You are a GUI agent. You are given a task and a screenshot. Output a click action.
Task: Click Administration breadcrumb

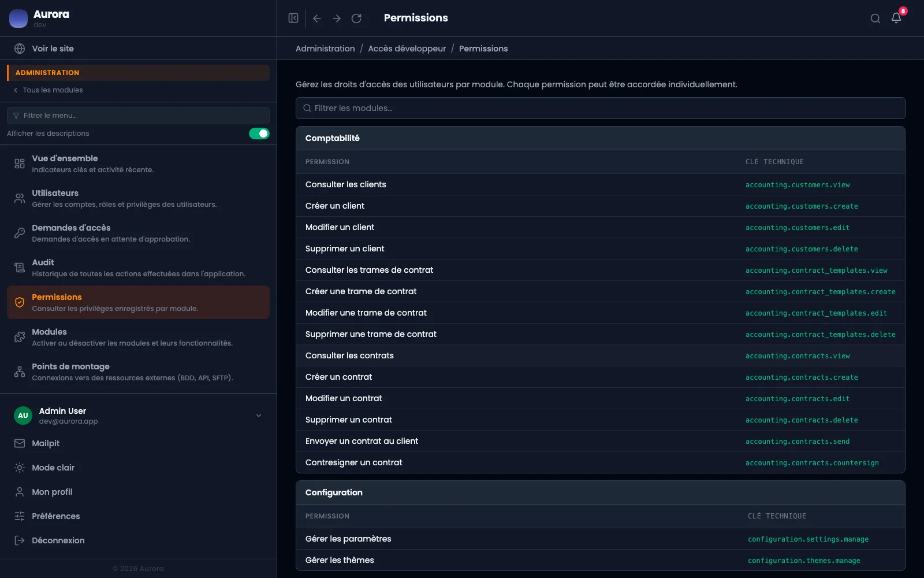pos(325,49)
